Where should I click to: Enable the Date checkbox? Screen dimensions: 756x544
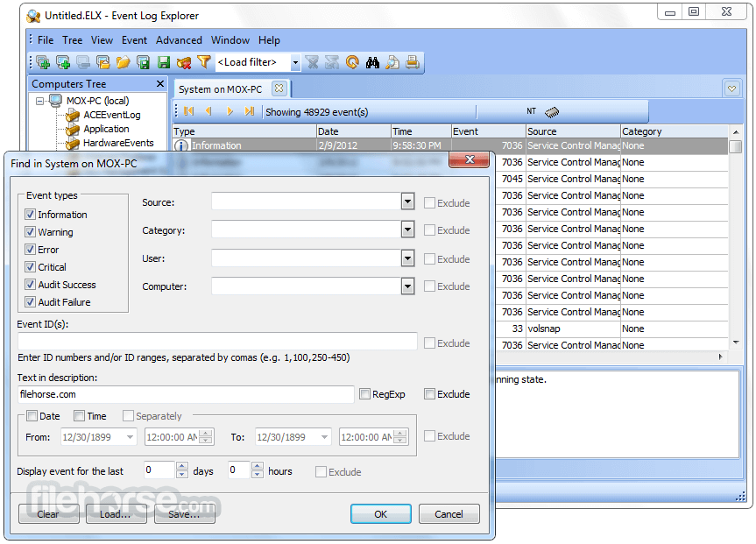click(32, 416)
